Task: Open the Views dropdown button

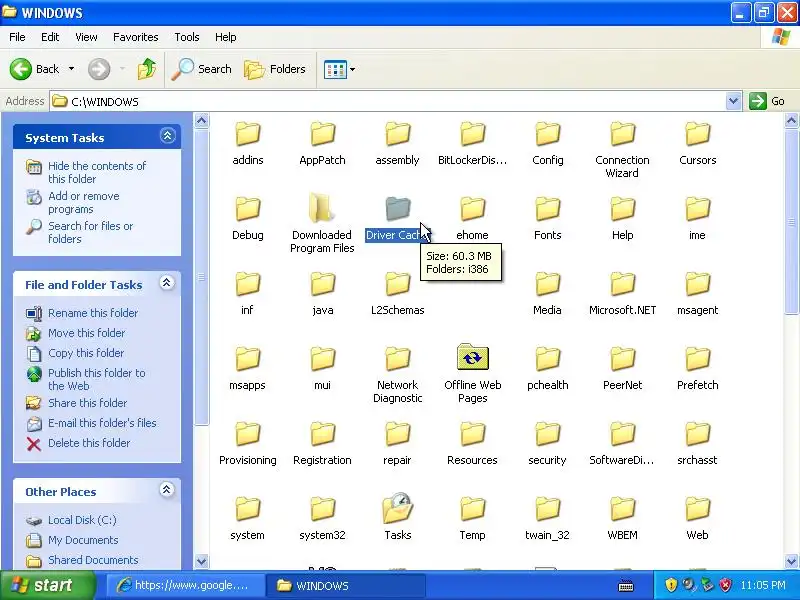Action: pyautogui.click(x=339, y=69)
